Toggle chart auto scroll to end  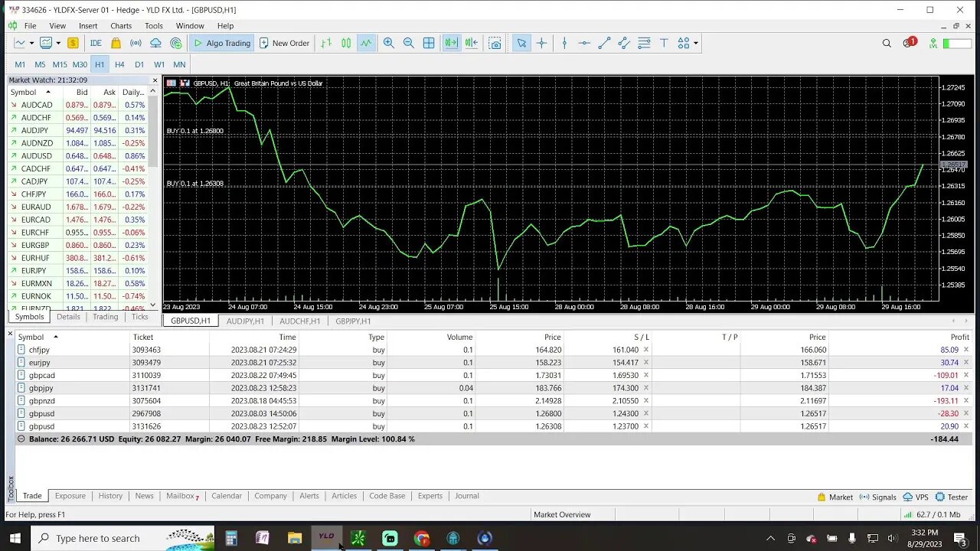[451, 44]
